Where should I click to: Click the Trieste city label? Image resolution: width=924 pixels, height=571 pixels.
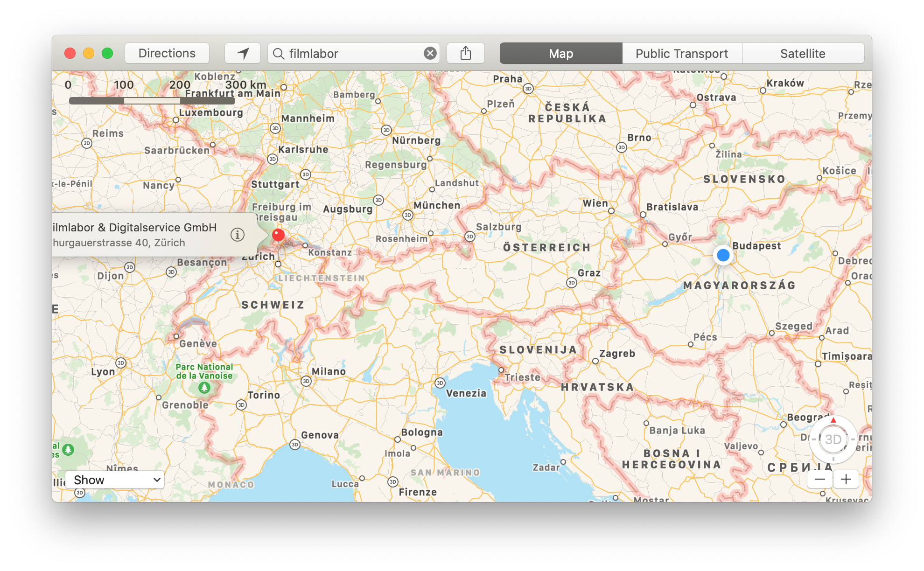522,377
